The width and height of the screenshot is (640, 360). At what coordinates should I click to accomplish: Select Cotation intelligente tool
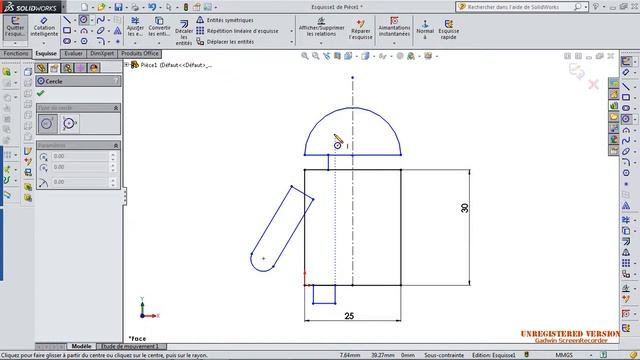44,27
